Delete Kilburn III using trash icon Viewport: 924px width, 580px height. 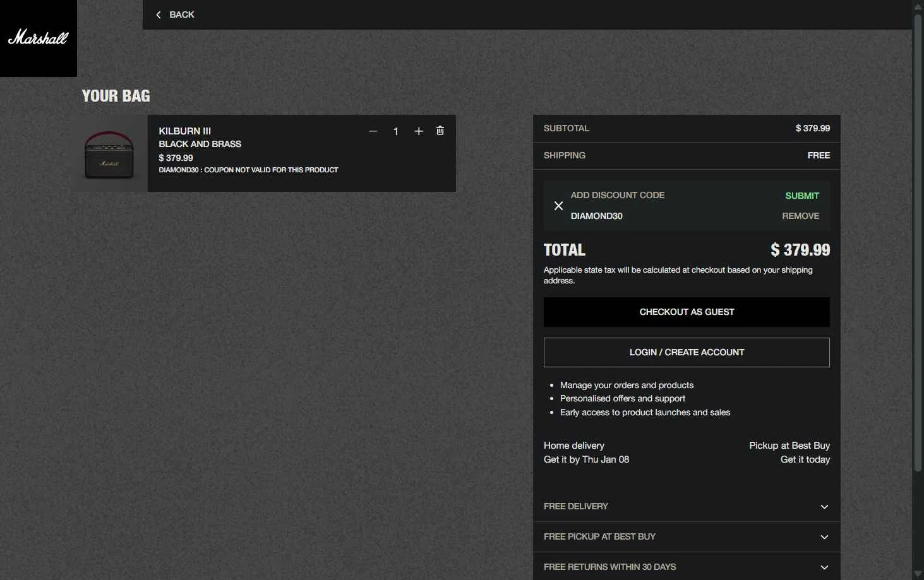pos(440,131)
